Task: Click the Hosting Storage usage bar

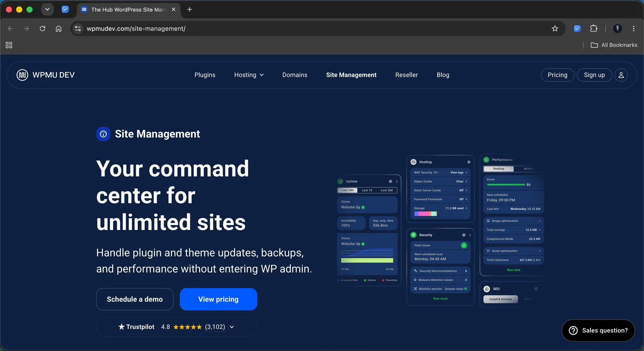Action: [425, 214]
